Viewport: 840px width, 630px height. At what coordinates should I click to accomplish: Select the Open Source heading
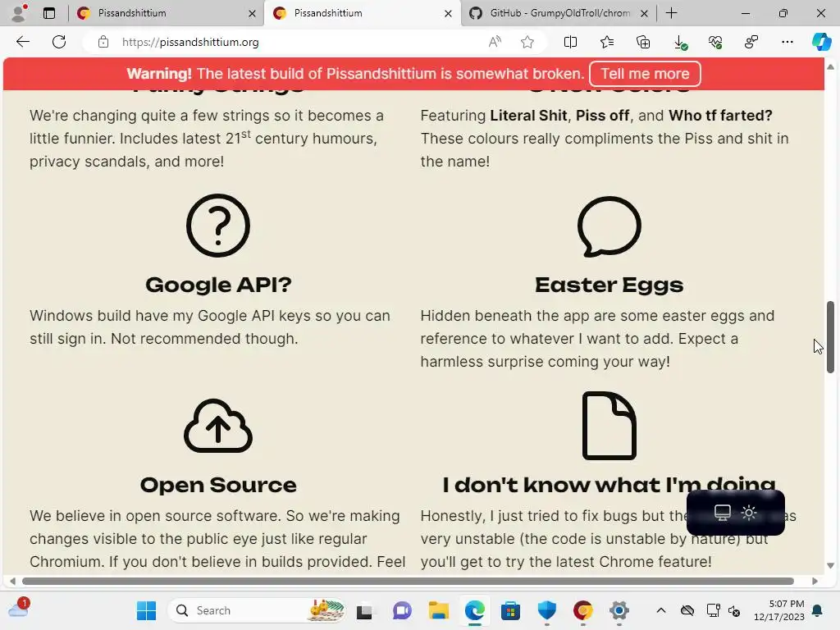tap(218, 485)
